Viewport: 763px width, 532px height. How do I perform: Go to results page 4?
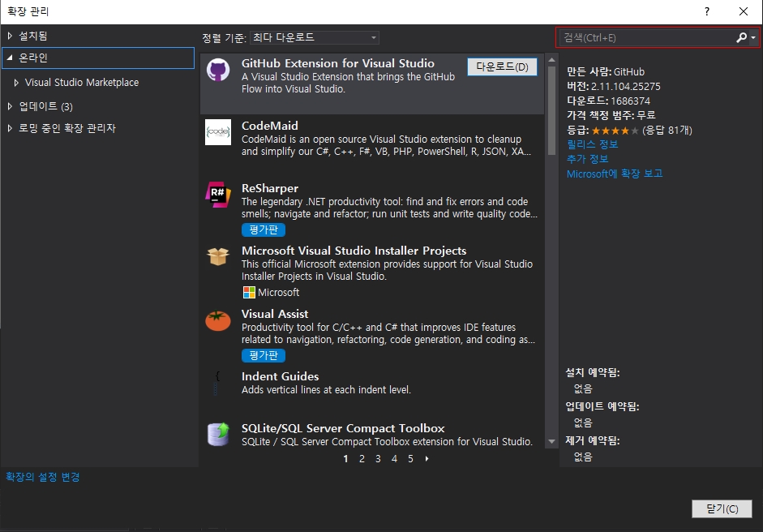tap(394, 458)
